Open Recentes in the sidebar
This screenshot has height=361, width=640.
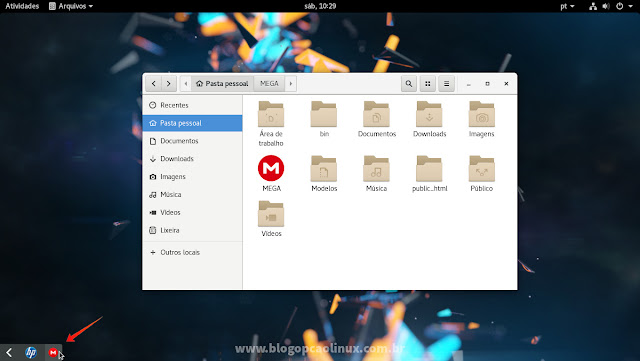click(192, 105)
